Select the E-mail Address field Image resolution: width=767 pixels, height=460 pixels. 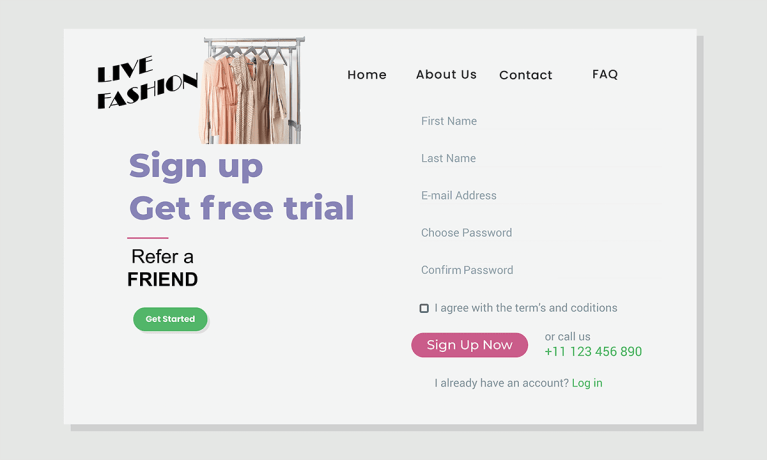tap(537, 196)
